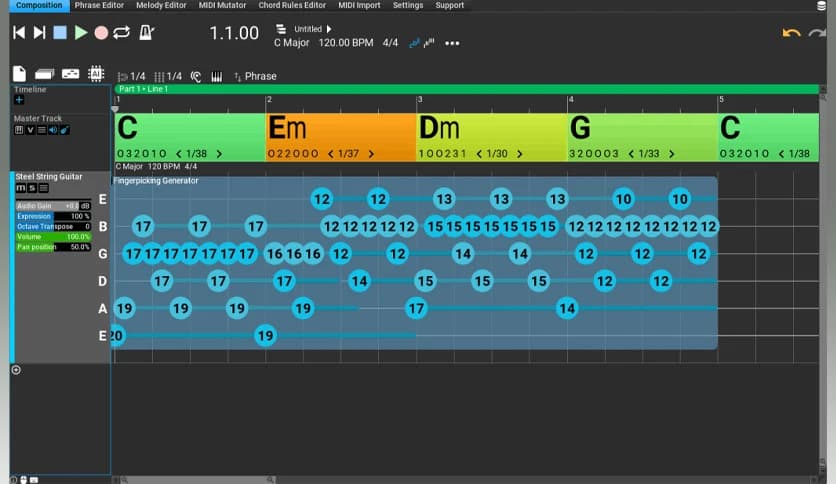Image resolution: width=836 pixels, height=484 pixels.
Task: Open the Settings tab
Action: pos(408,5)
